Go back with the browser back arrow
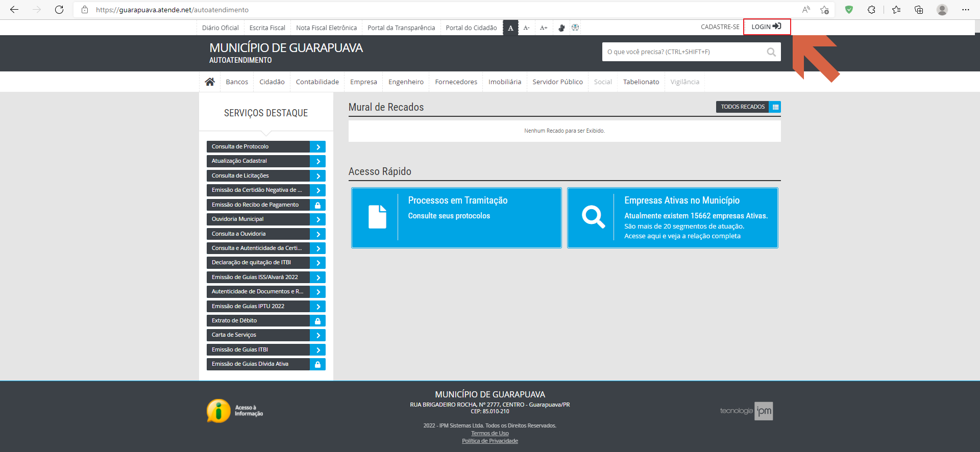This screenshot has width=980, height=452. [14, 10]
